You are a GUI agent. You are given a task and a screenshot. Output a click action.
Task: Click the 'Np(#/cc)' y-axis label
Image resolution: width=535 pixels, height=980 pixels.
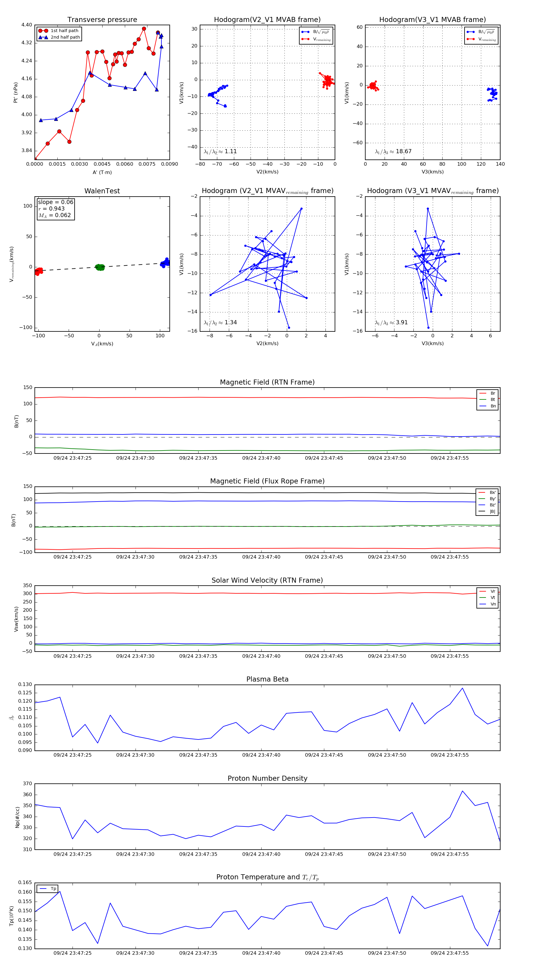point(17,817)
